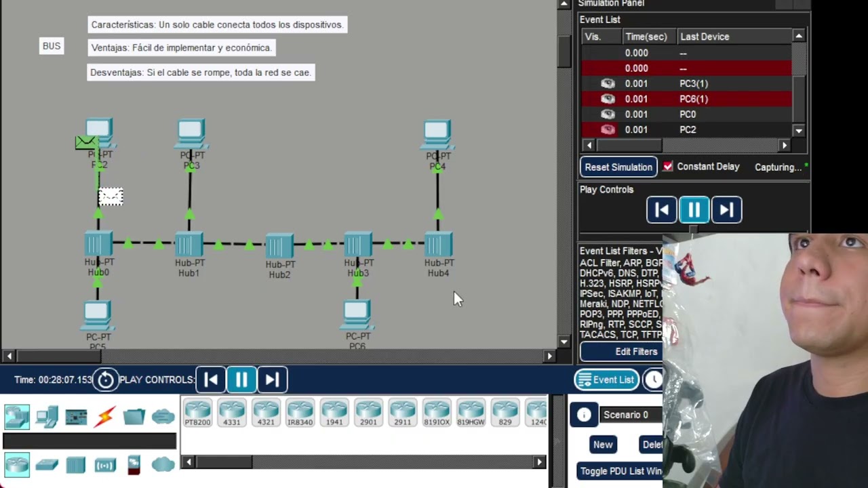Choose the 2911 router model

[402, 412]
